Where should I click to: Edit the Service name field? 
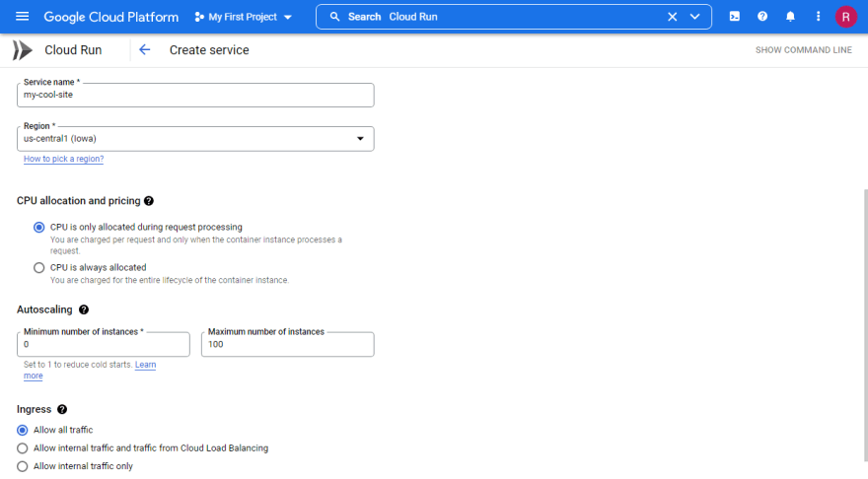(x=195, y=96)
